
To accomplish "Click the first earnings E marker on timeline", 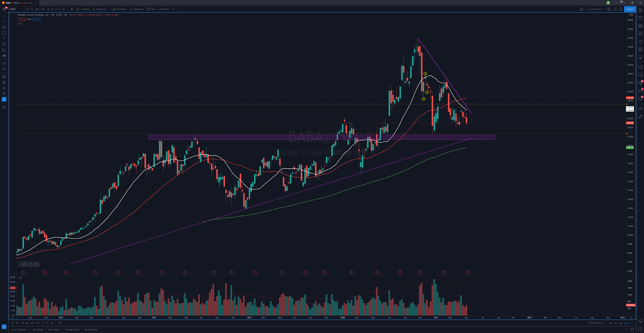I will tap(23, 272).
